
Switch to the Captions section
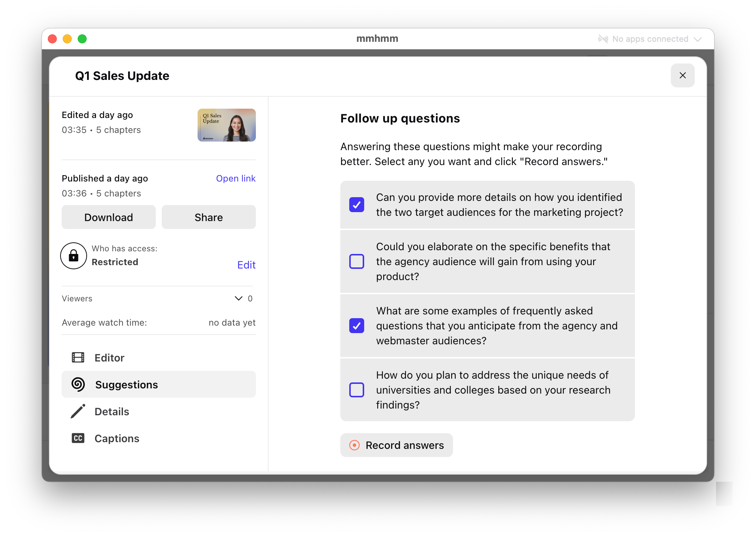point(117,438)
